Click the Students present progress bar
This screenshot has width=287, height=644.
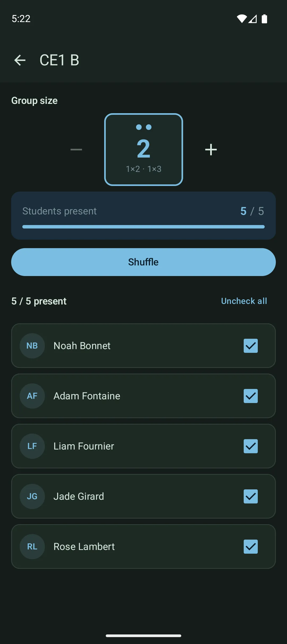(x=143, y=227)
